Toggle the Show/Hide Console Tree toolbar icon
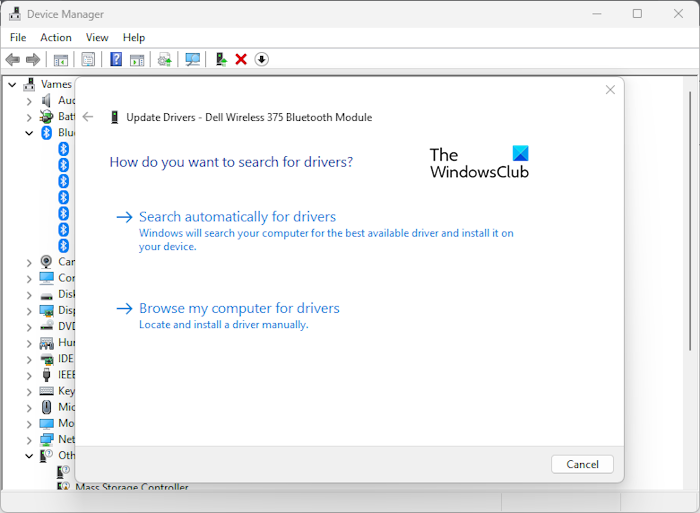 (61, 59)
